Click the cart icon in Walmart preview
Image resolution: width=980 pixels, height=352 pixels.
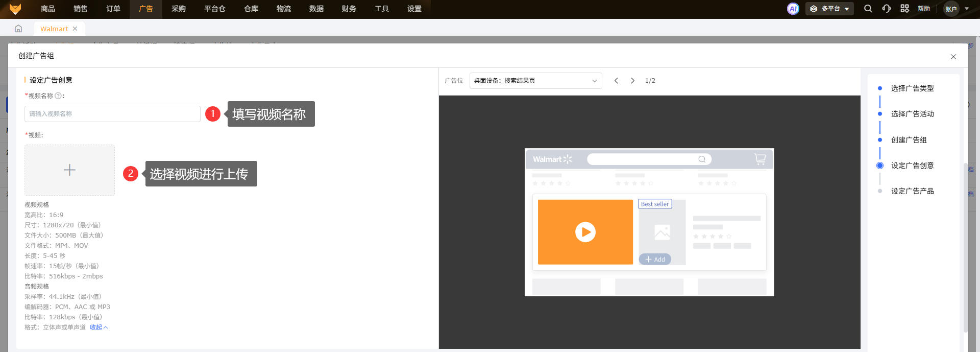(x=760, y=159)
